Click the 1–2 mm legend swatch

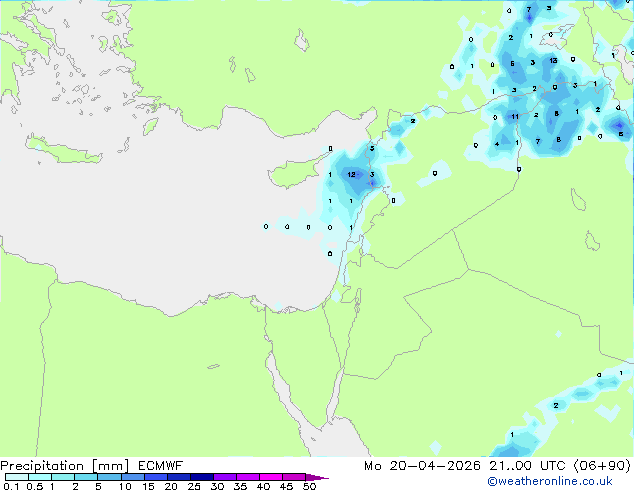pyautogui.click(x=63, y=477)
